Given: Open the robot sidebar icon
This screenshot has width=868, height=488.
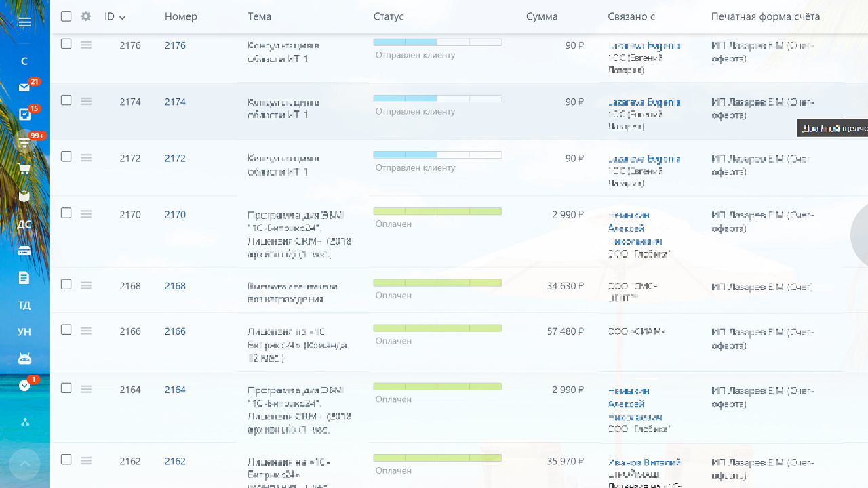Looking at the screenshot, I should point(24,359).
